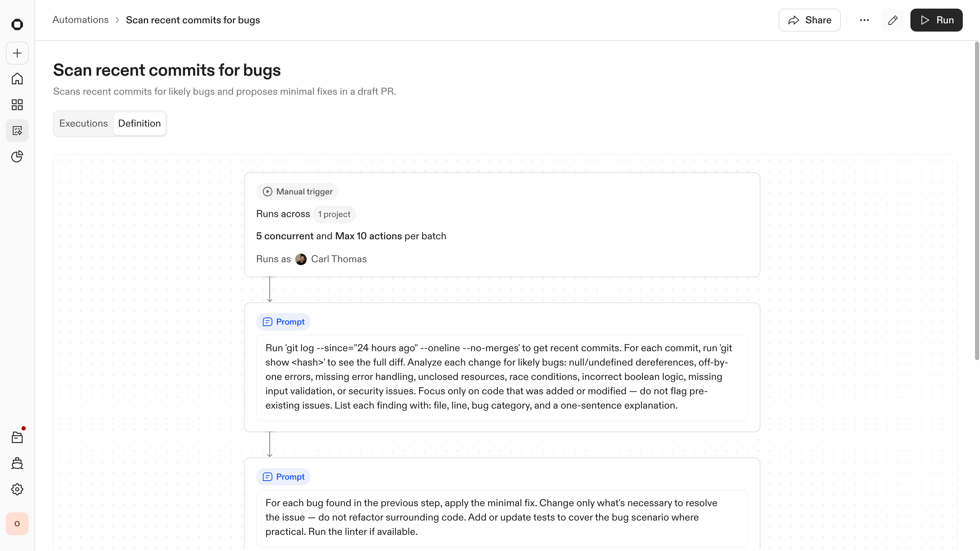Switch to the Executions tab

click(83, 123)
